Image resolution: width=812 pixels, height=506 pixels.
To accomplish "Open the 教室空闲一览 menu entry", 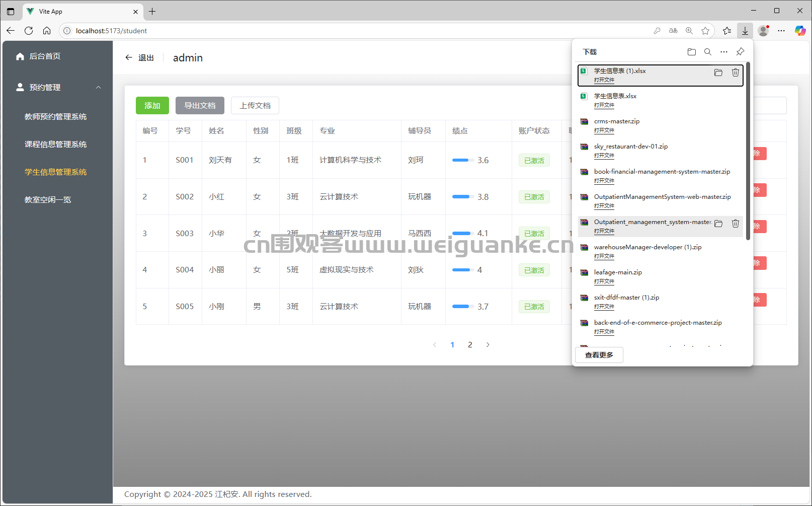I will [x=48, y=199].
